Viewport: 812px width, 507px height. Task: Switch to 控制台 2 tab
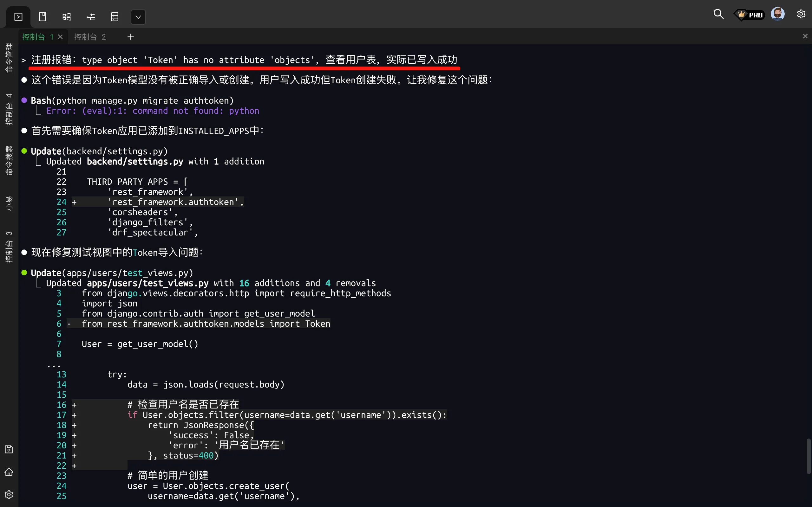[90, 37]
